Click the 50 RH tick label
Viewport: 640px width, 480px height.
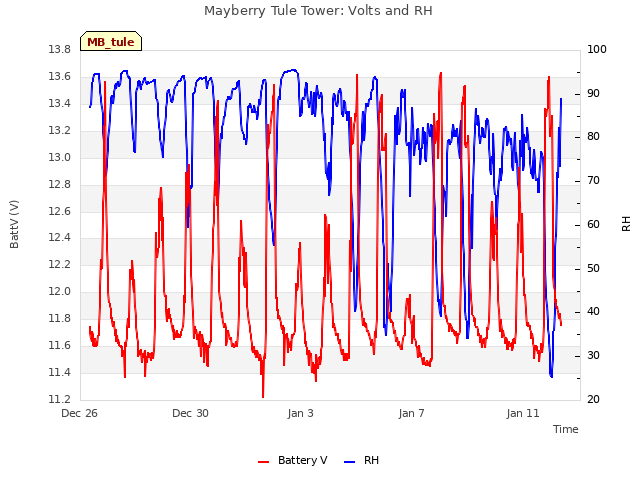tap(593, 269)
